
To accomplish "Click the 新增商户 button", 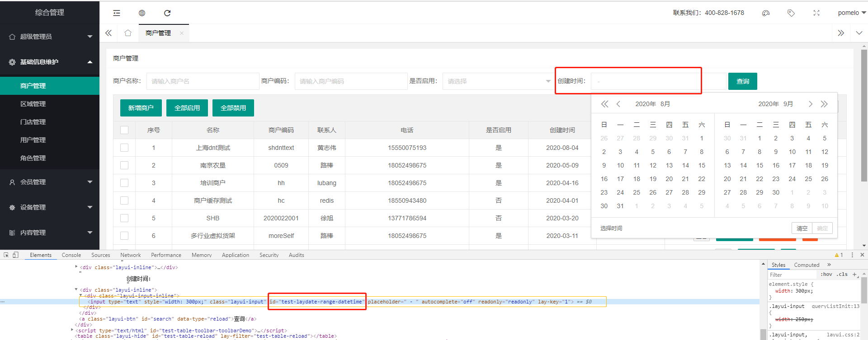I will (141, 108).
